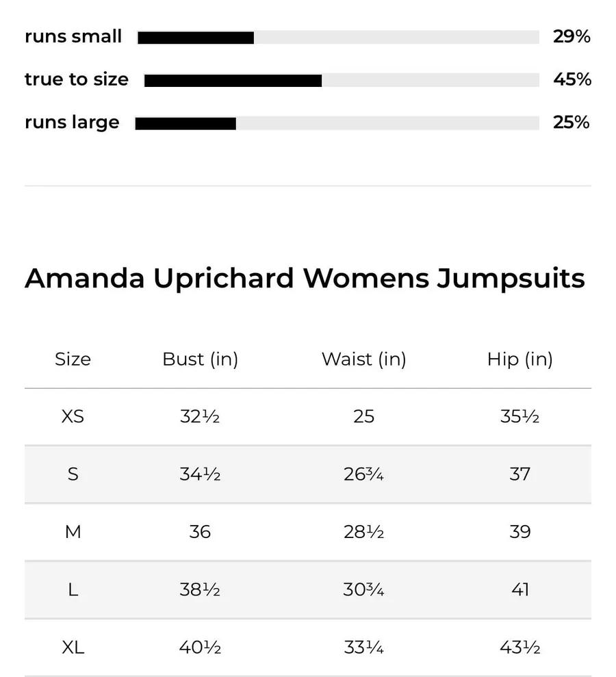Click the Waist (in) column header

coord(364,359)
